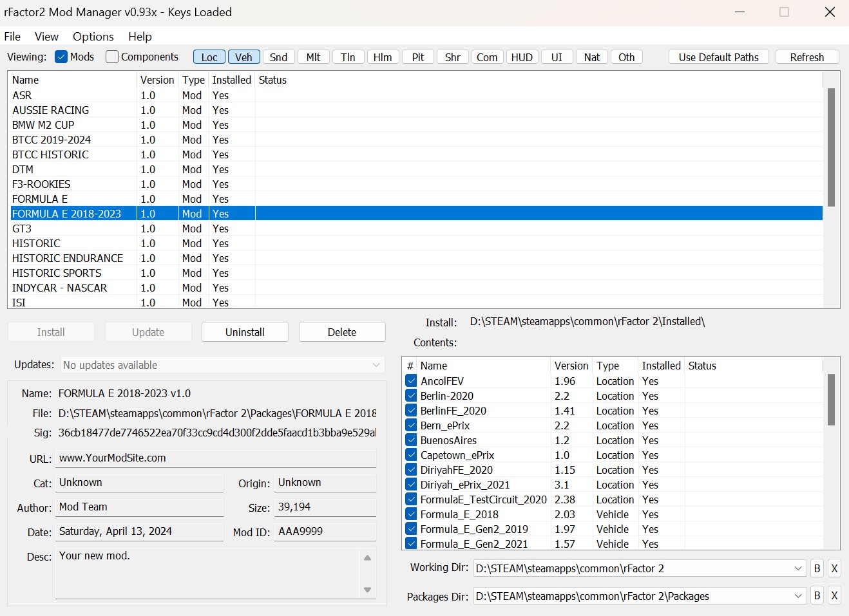The image size is (849, 616).
Task: Select the ASR mod row
Action: [416, 95]
